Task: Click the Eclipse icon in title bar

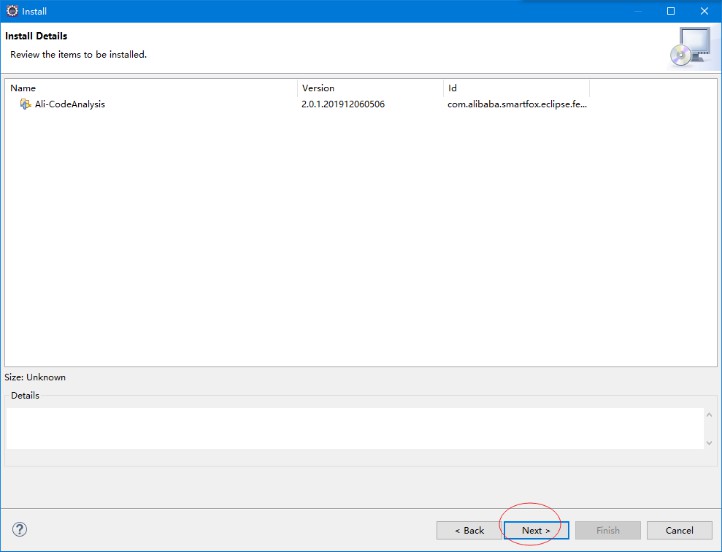Action: (x=12, y=11)
